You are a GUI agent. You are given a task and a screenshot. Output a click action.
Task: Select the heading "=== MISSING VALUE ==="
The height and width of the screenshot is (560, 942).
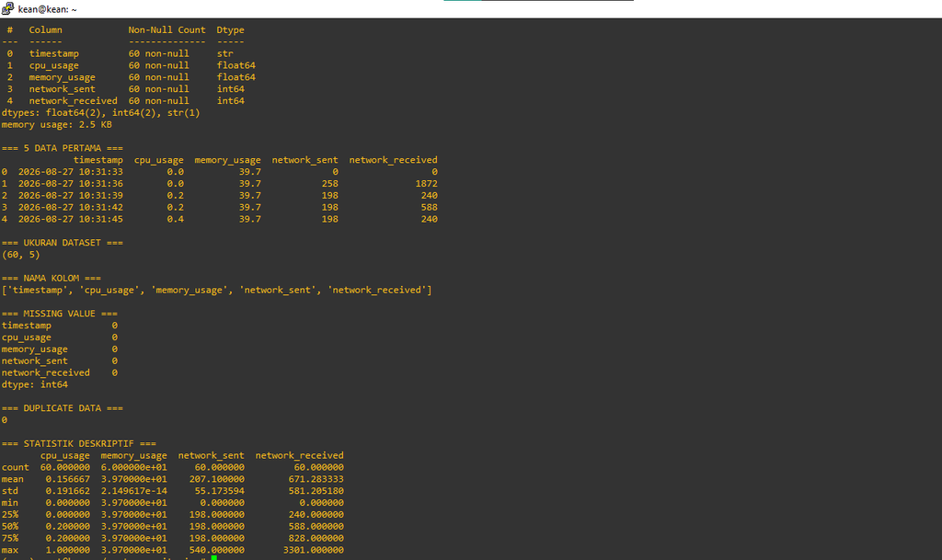[x=60, y=314]
